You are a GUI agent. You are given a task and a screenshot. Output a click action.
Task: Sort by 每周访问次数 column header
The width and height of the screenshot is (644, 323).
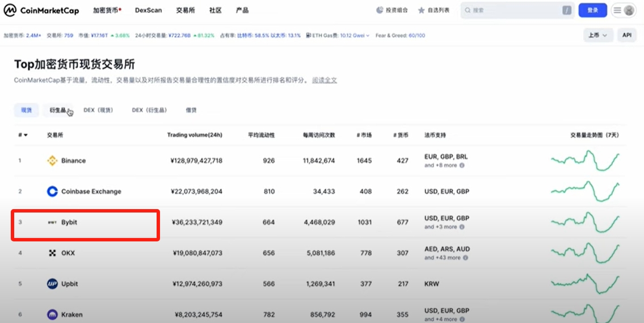coord(319,135)
